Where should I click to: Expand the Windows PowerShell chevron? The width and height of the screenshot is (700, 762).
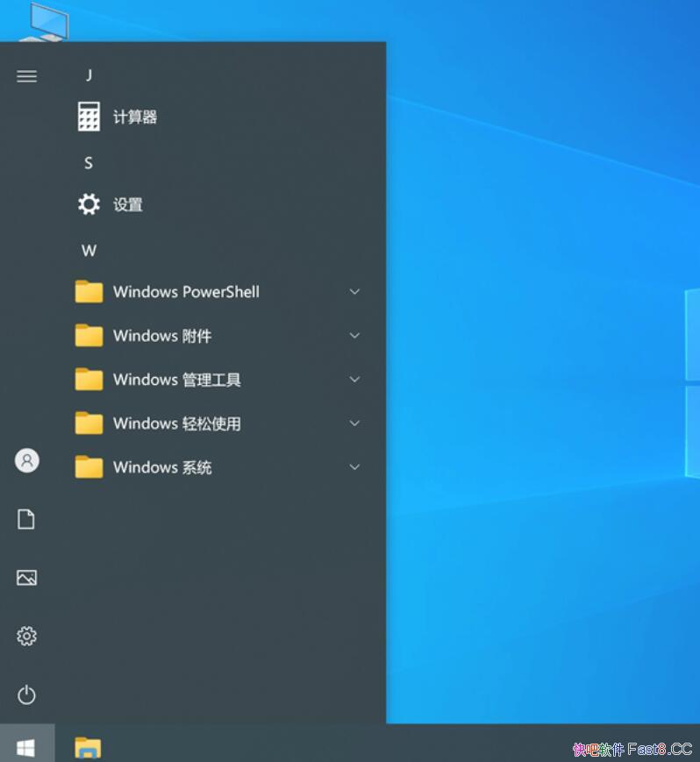[354, 292]
